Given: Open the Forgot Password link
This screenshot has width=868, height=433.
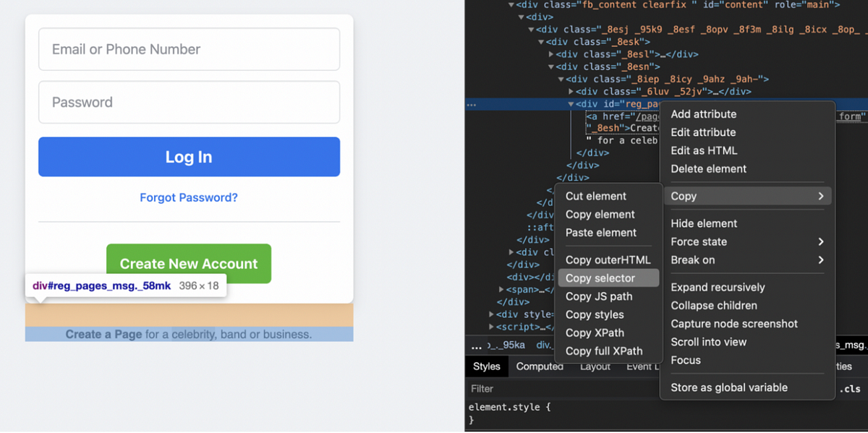Looking at the screenshot, I should click(188, 197).
